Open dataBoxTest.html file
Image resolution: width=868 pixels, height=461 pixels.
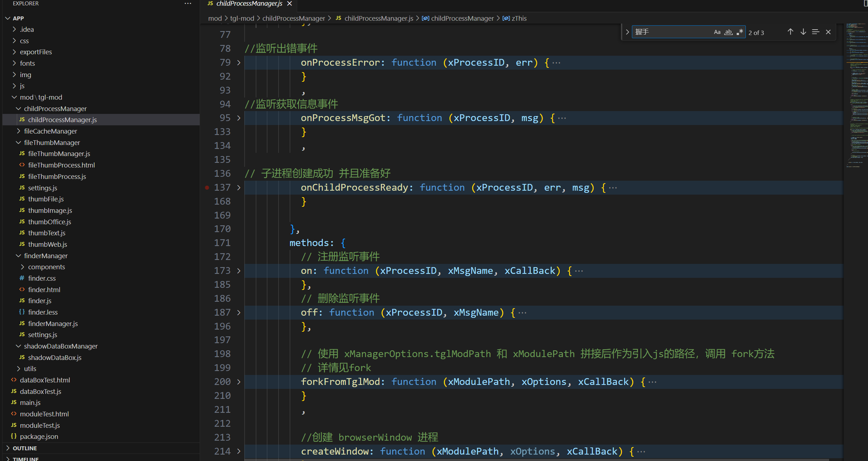[x=45, y=380]
